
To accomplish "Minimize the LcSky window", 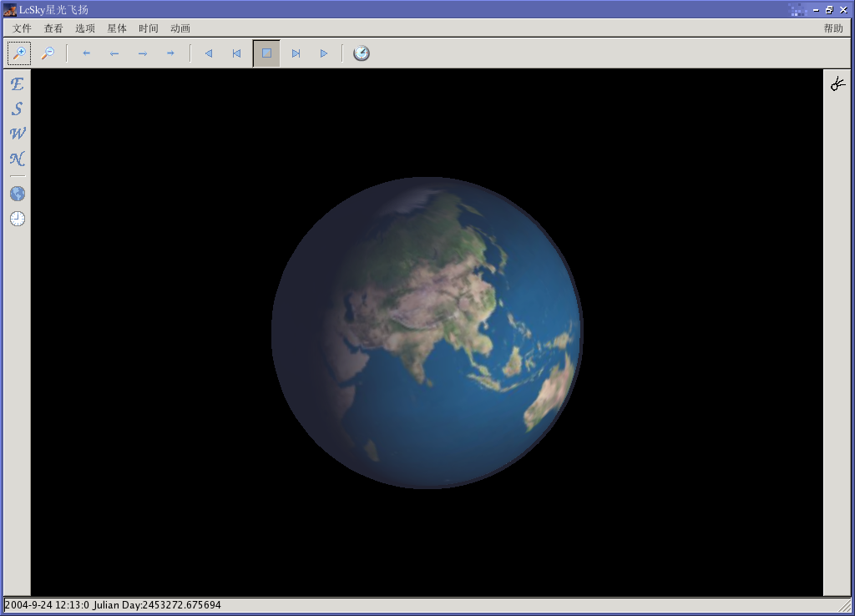I will coord(816,10).
